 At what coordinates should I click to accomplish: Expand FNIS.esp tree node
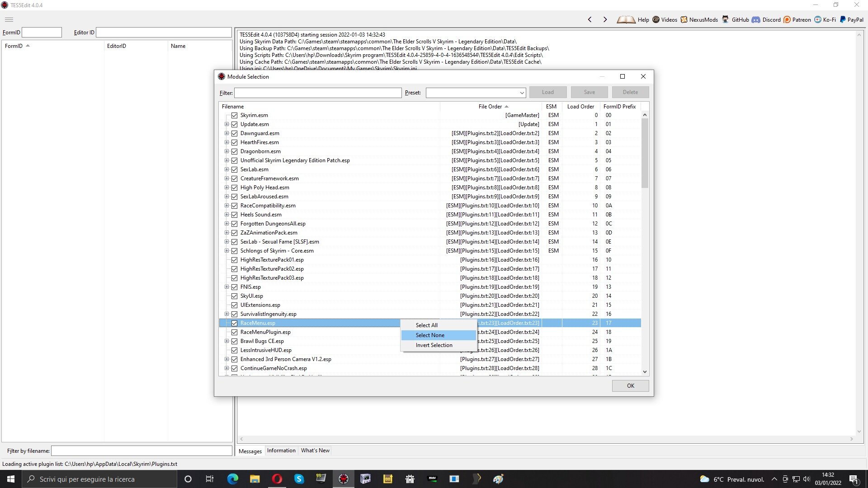226,287
